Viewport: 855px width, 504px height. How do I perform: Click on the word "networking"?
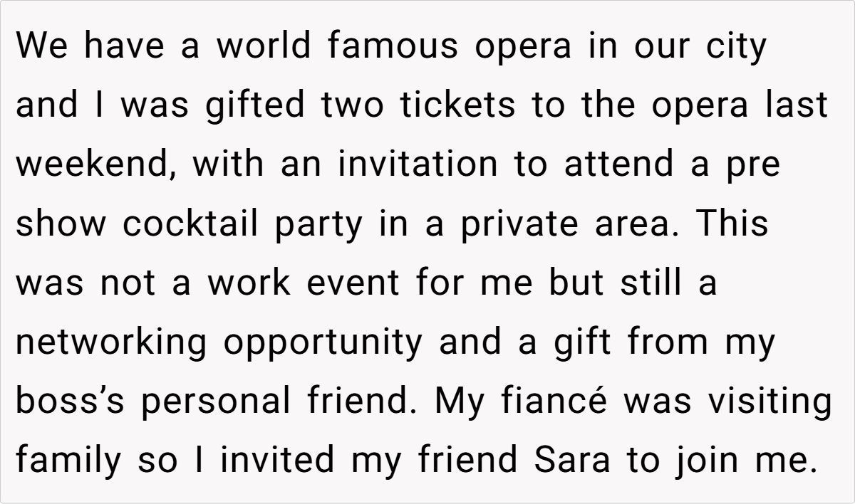[111, 343]
